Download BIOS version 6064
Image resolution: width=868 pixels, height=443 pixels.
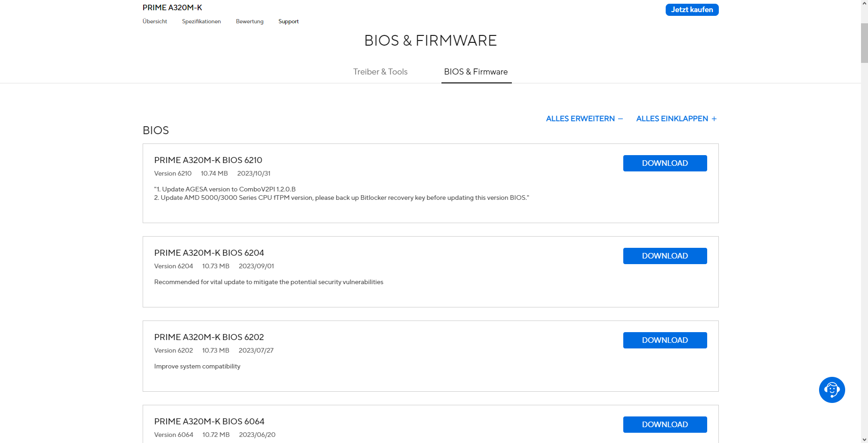(665, 424)
